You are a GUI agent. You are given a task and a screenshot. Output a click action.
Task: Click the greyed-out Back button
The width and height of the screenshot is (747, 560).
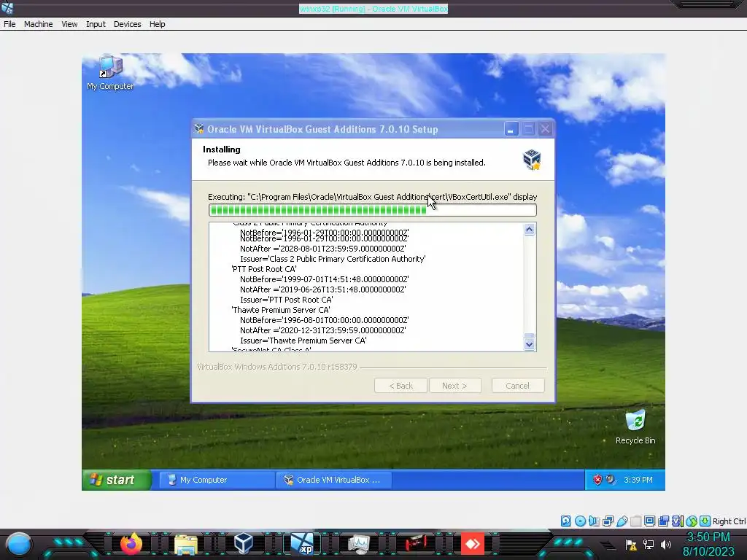click(400, 386)
